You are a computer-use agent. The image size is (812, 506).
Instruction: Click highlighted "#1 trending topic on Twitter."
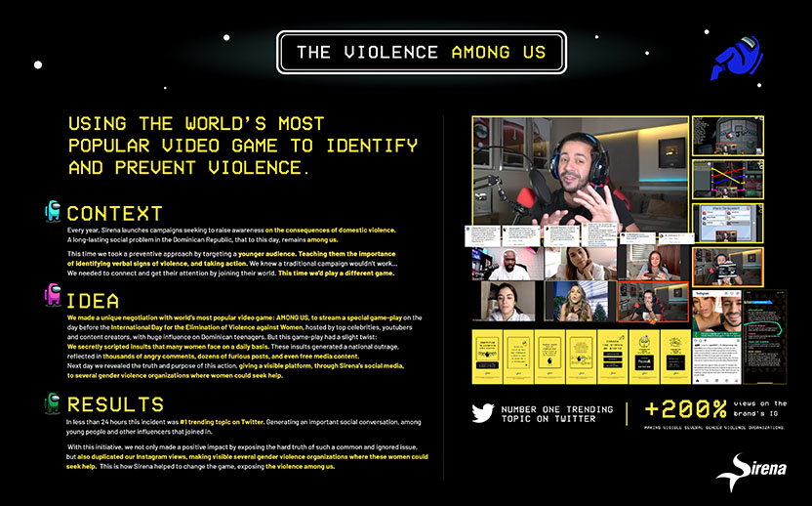[x=223, y=422]
